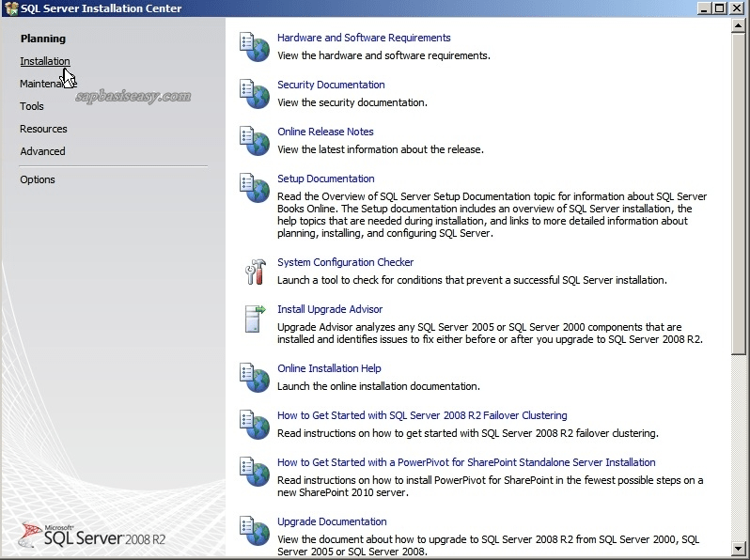Open the Upgrade Documentation link
This screenshot has height=560, width=750.
pos(332,521)
